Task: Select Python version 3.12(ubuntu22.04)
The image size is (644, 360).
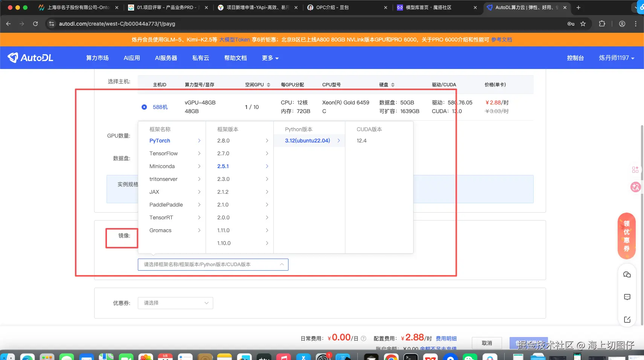Action: click(310, 141)
